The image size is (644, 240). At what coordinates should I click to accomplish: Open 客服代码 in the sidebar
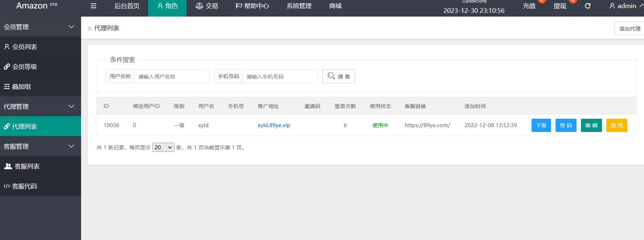click(x=41, y=186)
